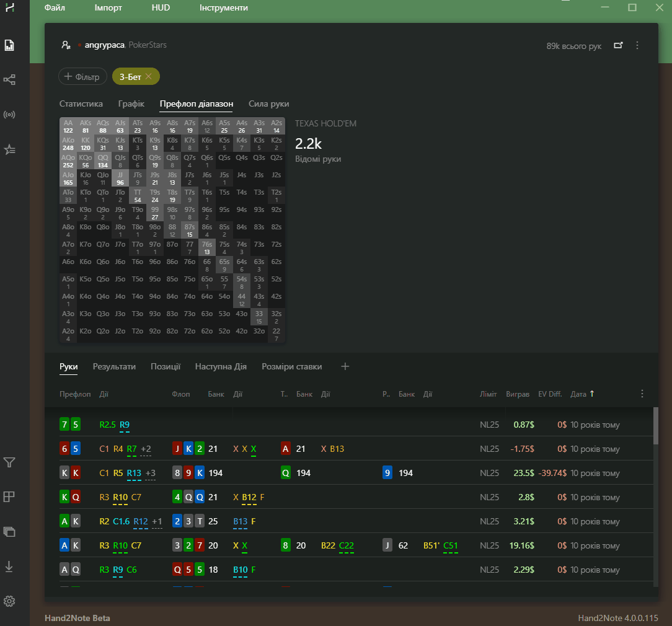Select the Префлоп діапазон tab
672x626 pixels.
pyautogui.click(x=197, y=104)
